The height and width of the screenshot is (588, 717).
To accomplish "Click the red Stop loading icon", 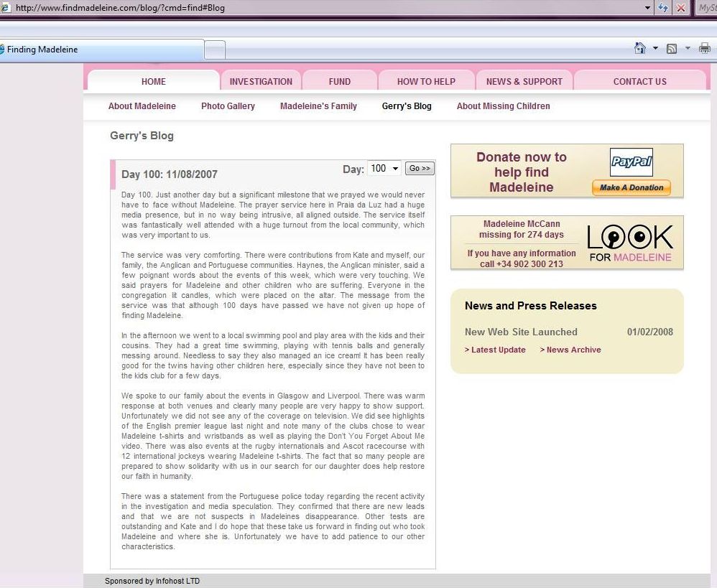I will [680, 8].
